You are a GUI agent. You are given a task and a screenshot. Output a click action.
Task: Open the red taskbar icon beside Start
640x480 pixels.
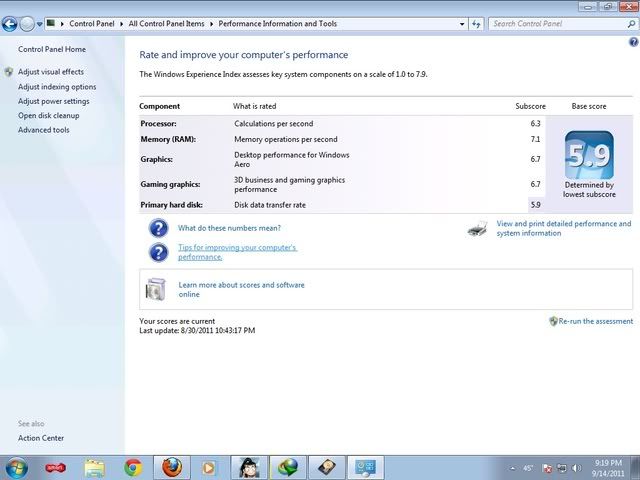(x=56, y=468)
